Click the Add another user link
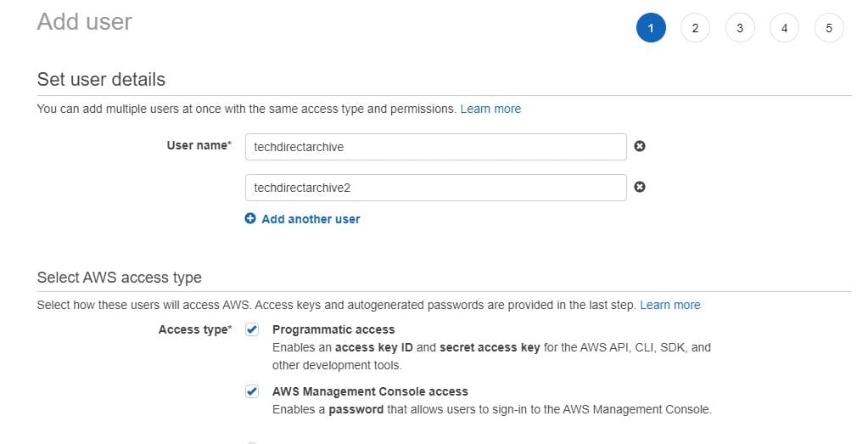 tap(311, 219)
